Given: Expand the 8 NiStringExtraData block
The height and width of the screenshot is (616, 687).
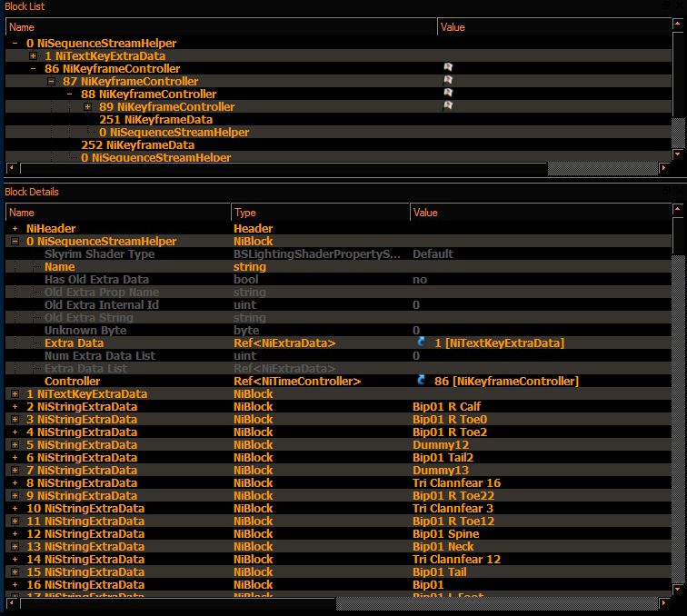Looking at the screenshot, I should 15,482.
